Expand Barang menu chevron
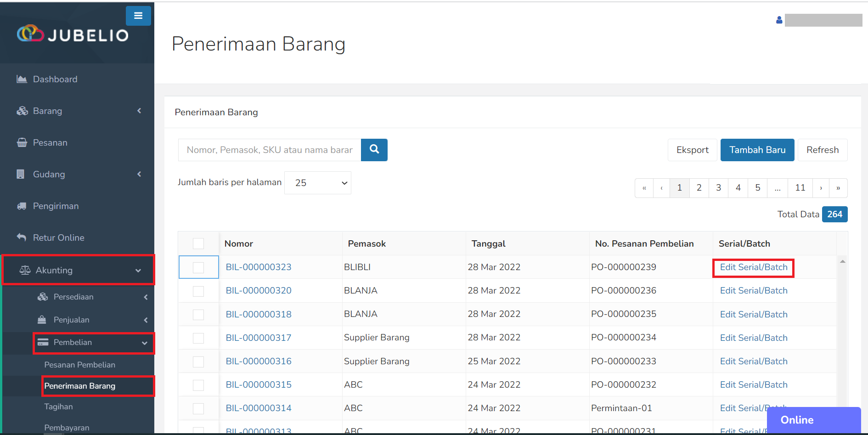868x435 pixels. [x=139, y=111]
